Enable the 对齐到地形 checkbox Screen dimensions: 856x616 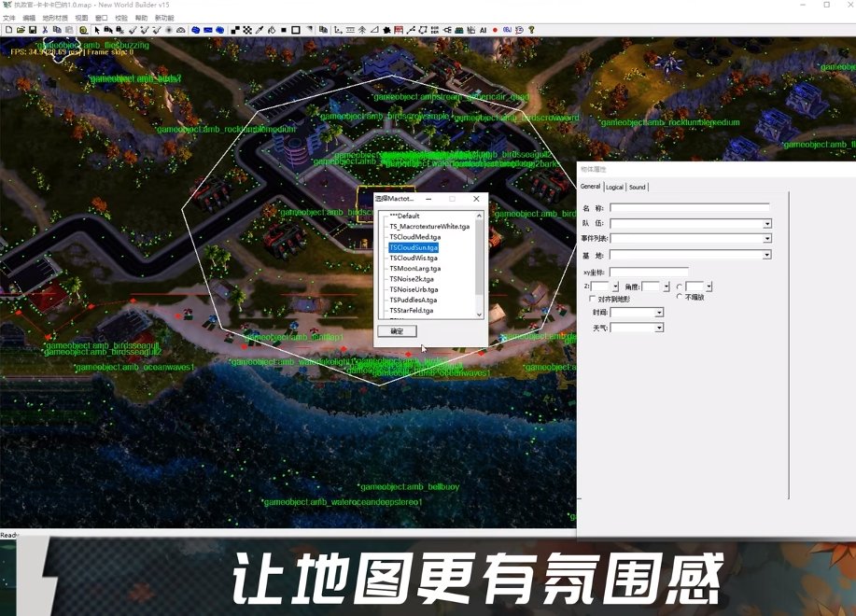593,299
